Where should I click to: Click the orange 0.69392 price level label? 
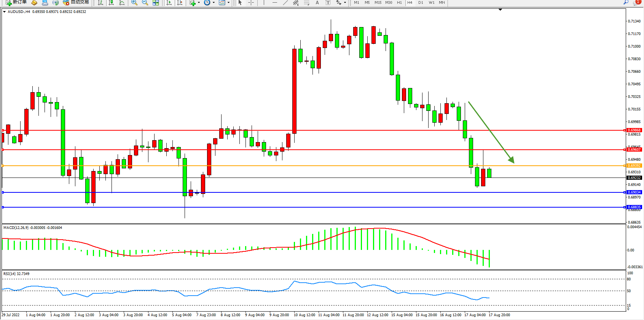[634, 166]
